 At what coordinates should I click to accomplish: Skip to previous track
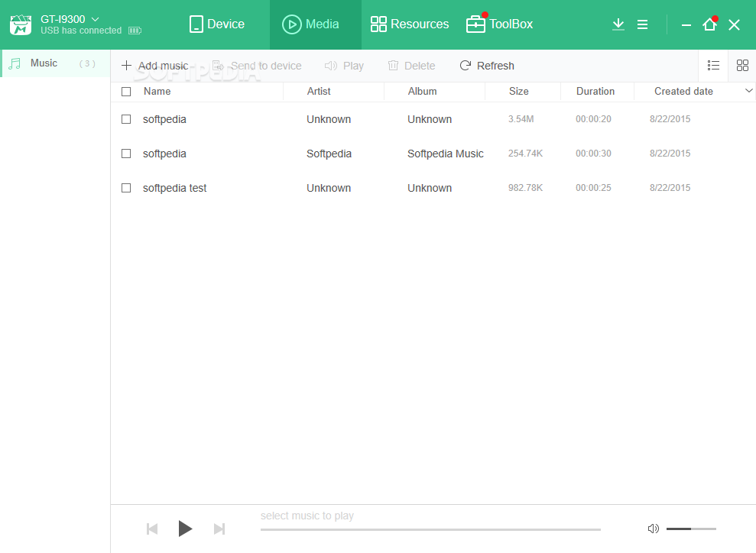tap(152, 529)
